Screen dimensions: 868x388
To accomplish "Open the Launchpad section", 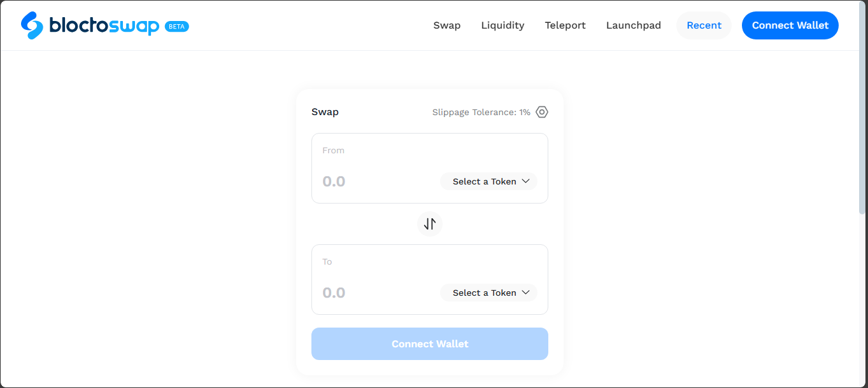I will [x=633, y=25].
